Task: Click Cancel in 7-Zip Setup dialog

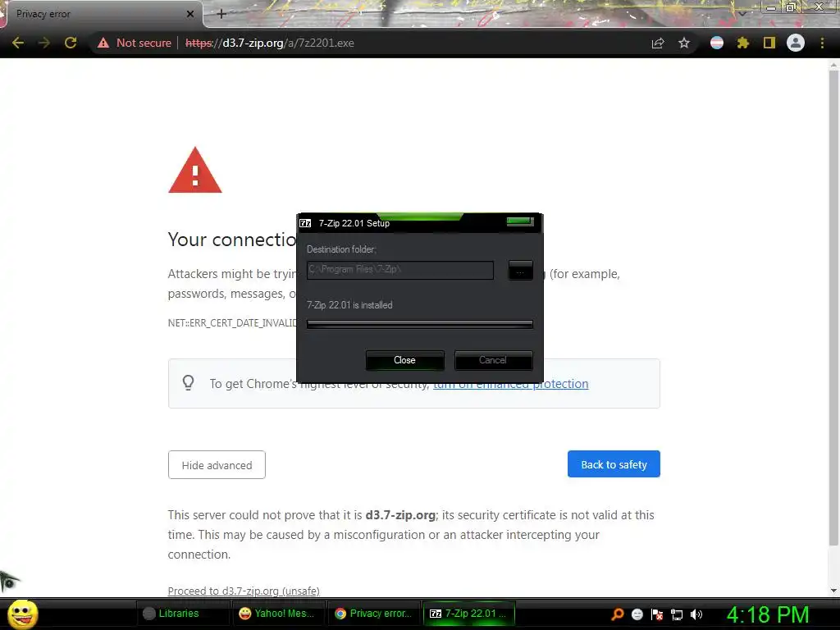Action: click(x=493, y=360)
